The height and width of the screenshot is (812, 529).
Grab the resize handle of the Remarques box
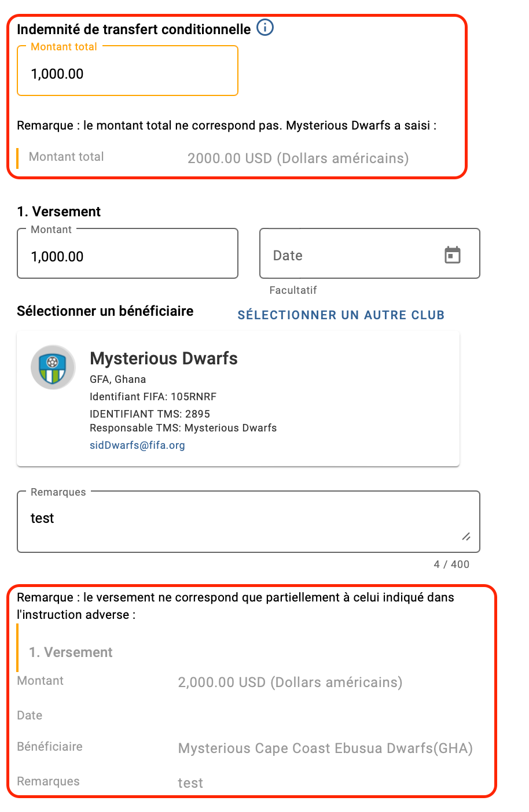pyautogui.click(x=466, y=537)
